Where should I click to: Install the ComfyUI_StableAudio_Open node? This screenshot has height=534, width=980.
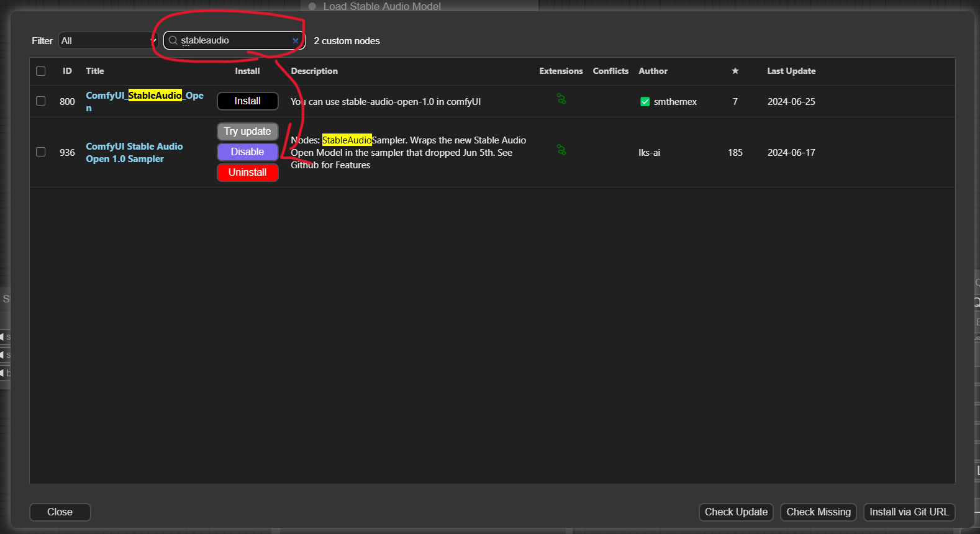(247, 101)
